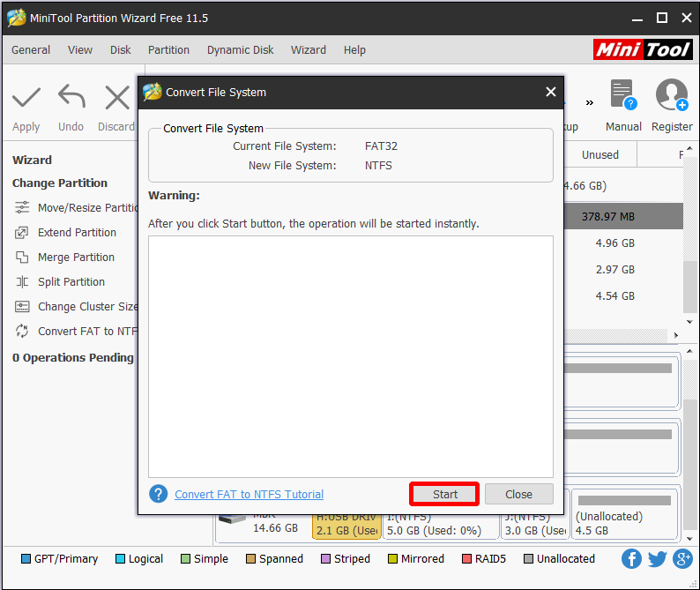The image size is (700, 590).
Task: Click the Mirrored yellow legend swatch
Action: [x=392, y=559]
